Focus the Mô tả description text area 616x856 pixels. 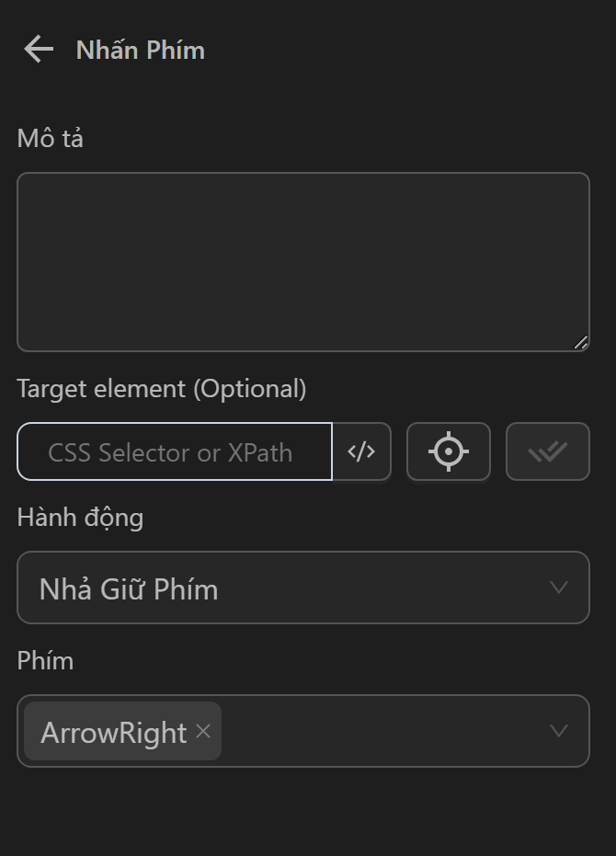point(302,261)
